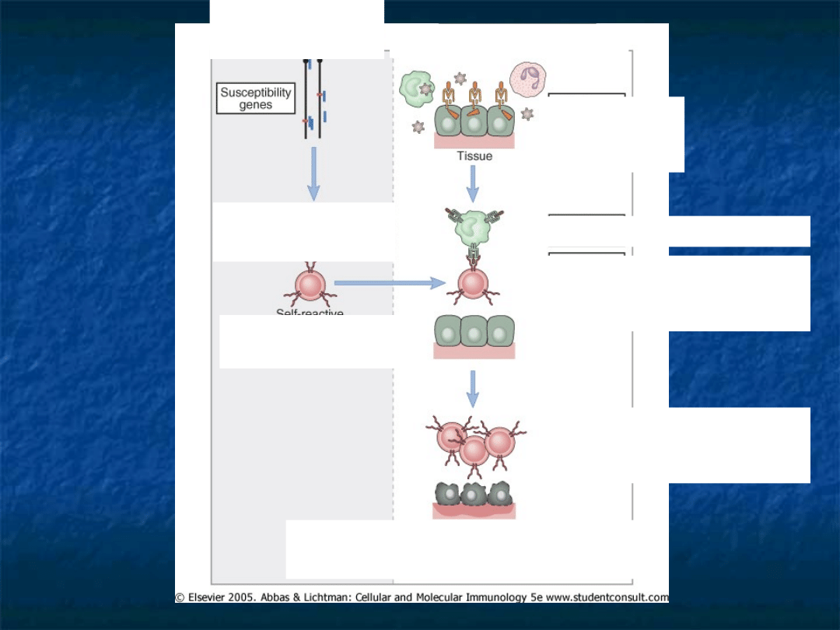
Task: Click the Susceptibility genes label box
Action: (255, 98)
